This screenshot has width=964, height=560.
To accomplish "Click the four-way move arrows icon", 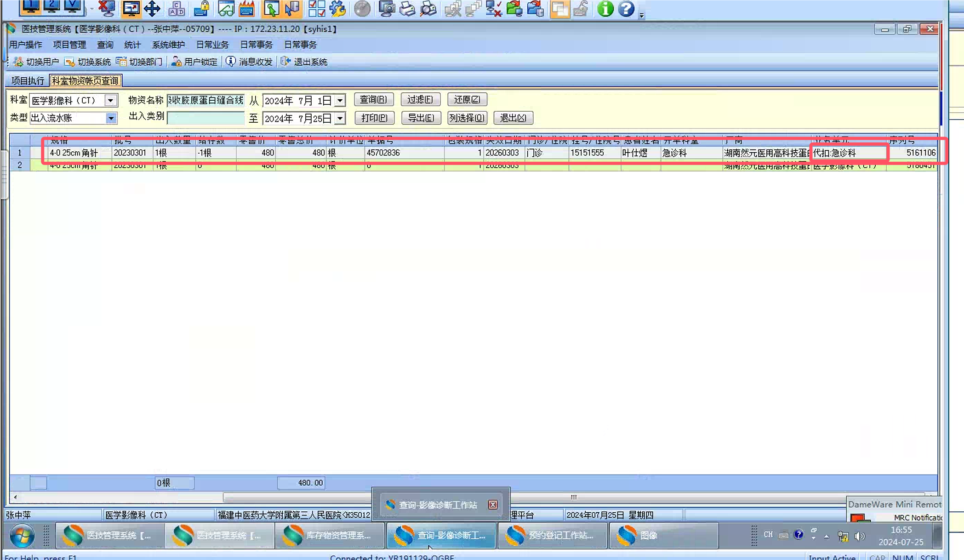I will (152, 8).
